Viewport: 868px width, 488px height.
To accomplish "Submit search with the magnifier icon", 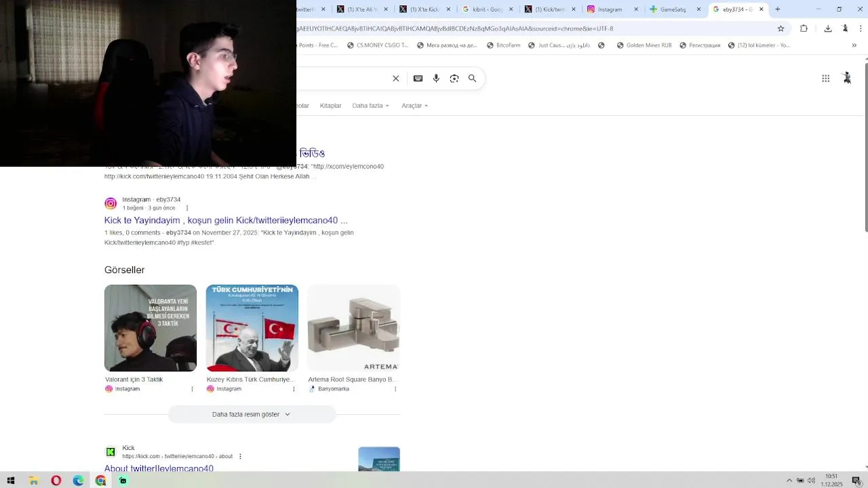I will pyautogui.click(x=473, y=79).
